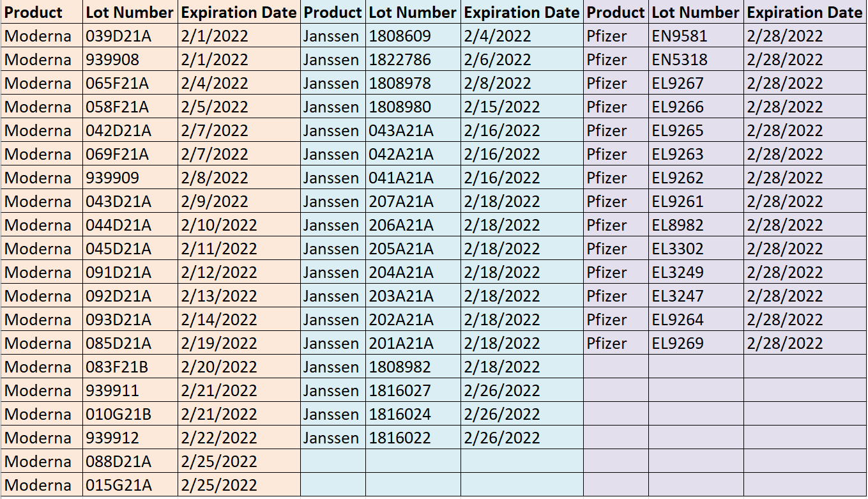Image resolution: width=868 pixels, height=499 pixels.
Task: Select the Moderna lot number 039D21A cell
Action: click(x=131, y=36)
